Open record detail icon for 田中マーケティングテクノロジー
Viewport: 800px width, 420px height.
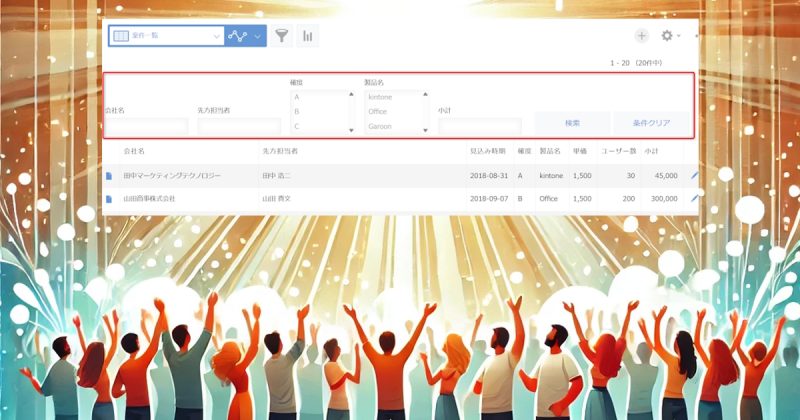[109, 176]
